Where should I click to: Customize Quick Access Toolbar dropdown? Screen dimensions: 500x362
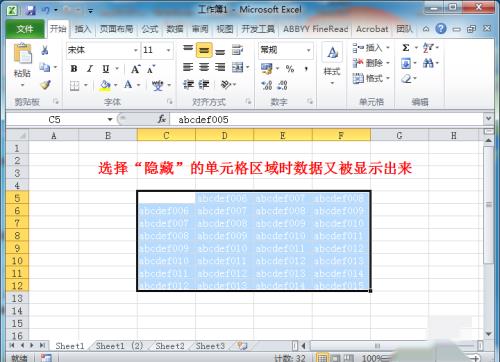pyautogui.click(x=91, y=11)
